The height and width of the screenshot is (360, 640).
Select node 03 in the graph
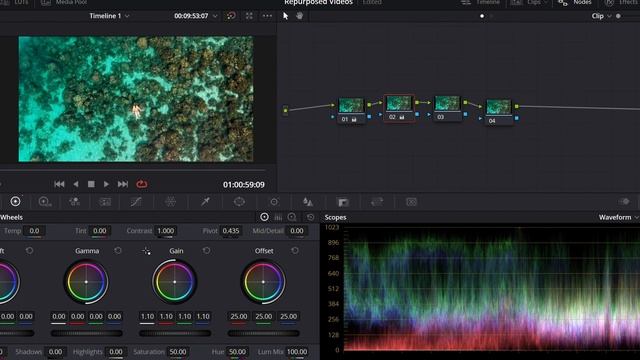[447, 108]
